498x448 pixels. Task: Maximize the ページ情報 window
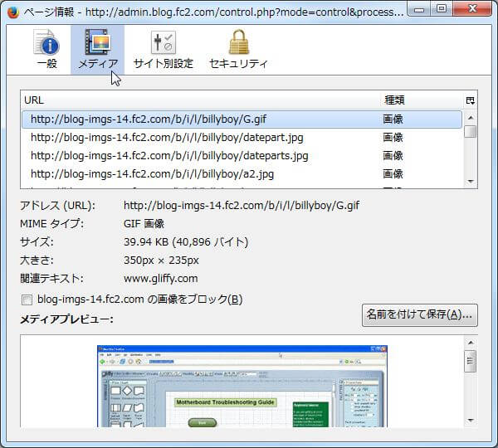[442, 9]
